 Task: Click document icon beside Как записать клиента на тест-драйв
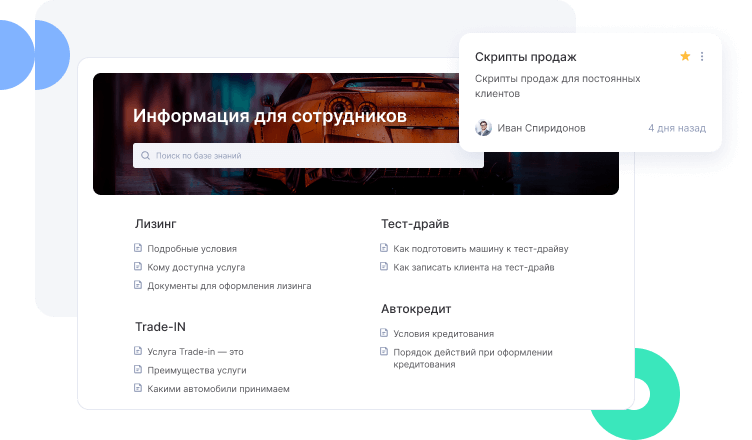(x=384, y=266)
